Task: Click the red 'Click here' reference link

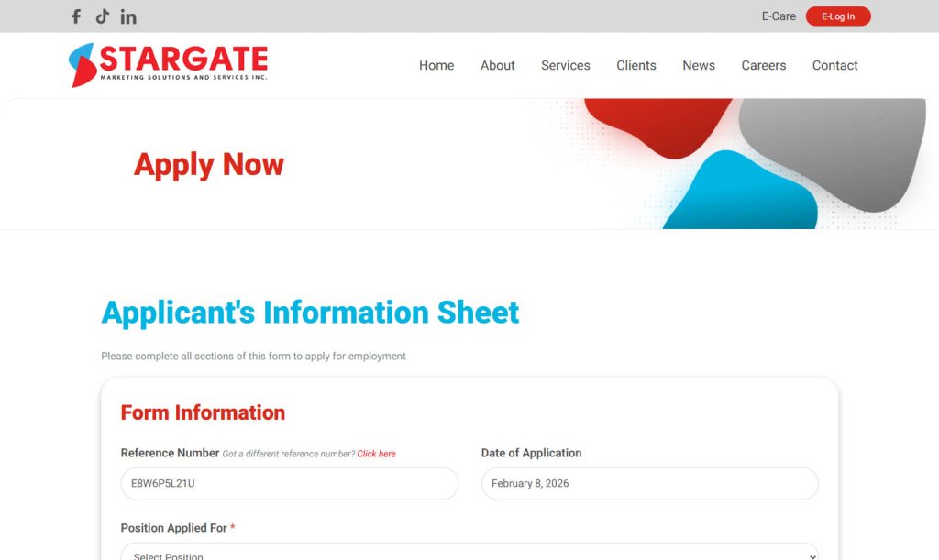Action: (x=377, y=454)
